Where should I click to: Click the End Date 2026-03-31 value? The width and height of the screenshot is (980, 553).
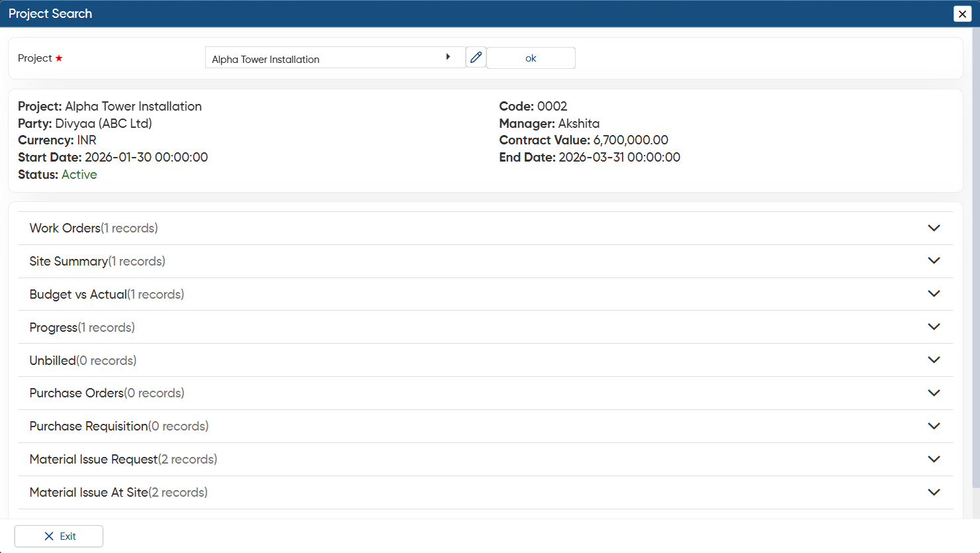(619, 158)
